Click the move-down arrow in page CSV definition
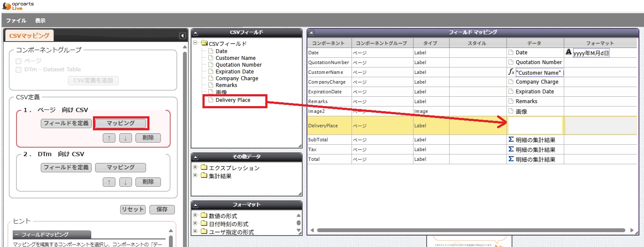This screenshot has height=247, width=644. click(x=126, y=138)
